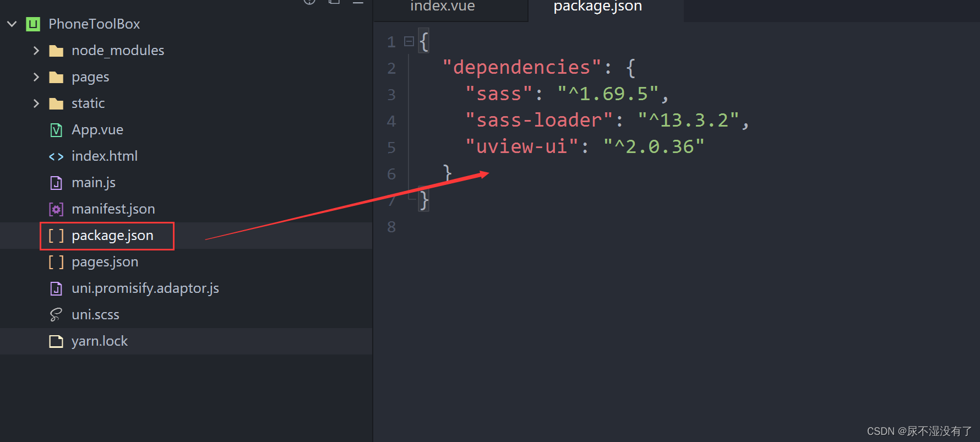Click the main.js file icon
The image size is (980, 442).
[56, 183]
